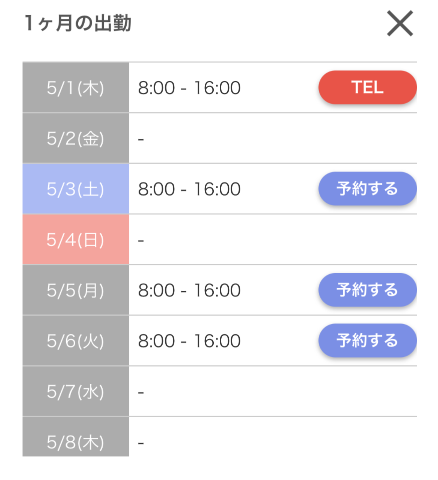The height and width of the screenshot is (480, 438).
Task: Select the 5/6(火) date cell
Action: pyautogui.click(x=76, y=341)
